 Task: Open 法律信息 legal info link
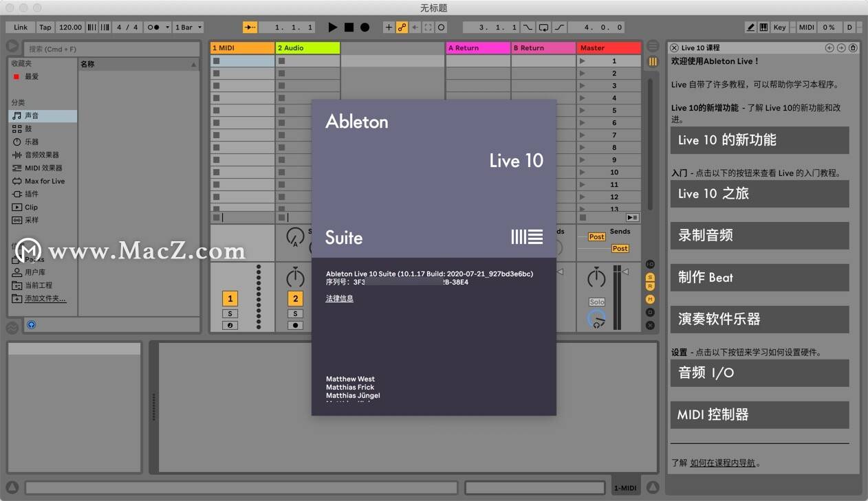(x=340, y=298)
